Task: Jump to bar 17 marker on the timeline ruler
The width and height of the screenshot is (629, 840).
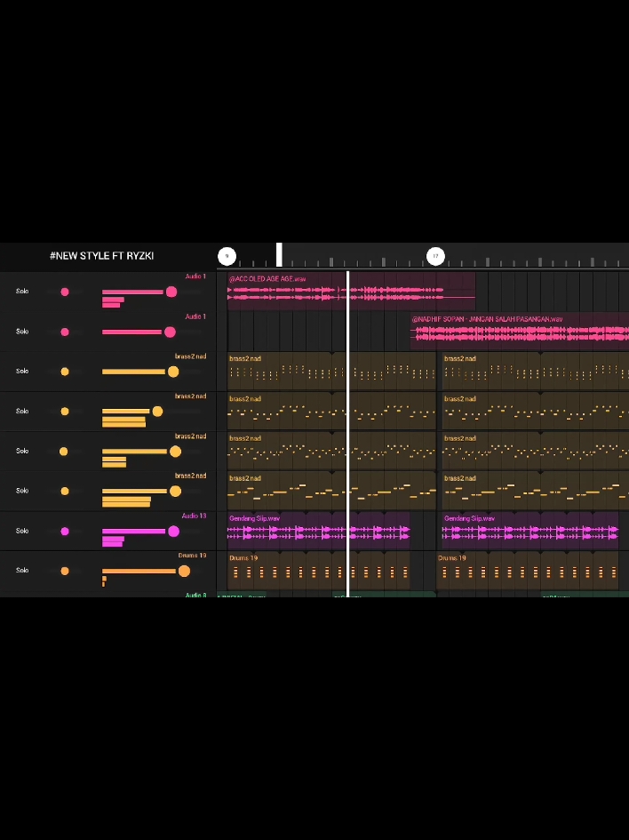Action: click(x=435, y=256)
